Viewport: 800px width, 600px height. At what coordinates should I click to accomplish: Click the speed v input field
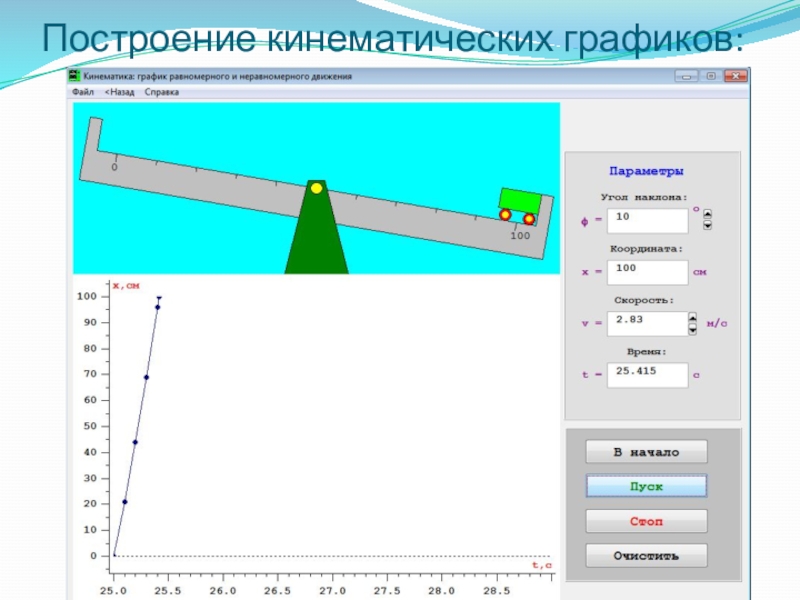(x=647, y=323)
